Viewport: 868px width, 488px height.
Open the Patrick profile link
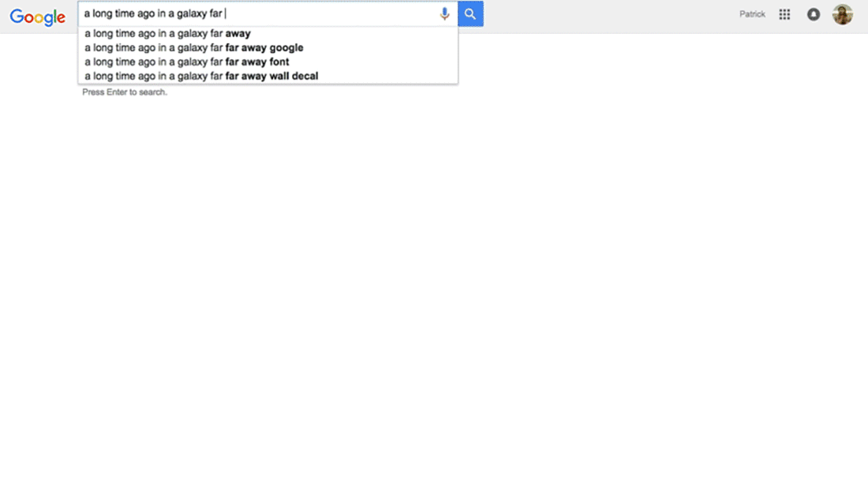[x=752, y=14]
